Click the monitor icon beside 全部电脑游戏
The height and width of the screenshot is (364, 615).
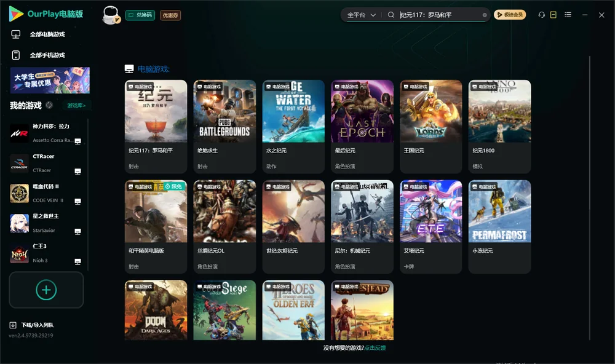16,34
